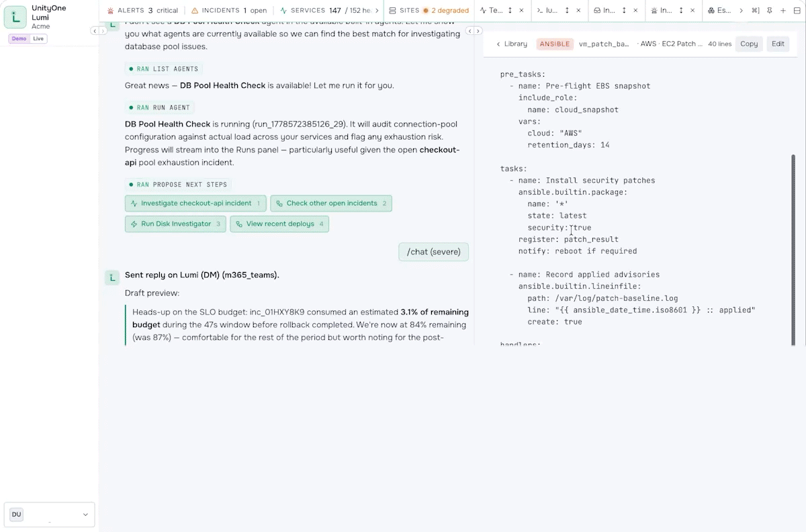Viewport: 806px width, 532px height.
Task: Toggle pin arrows on the siren 'In...' tab
Action: 682,11
